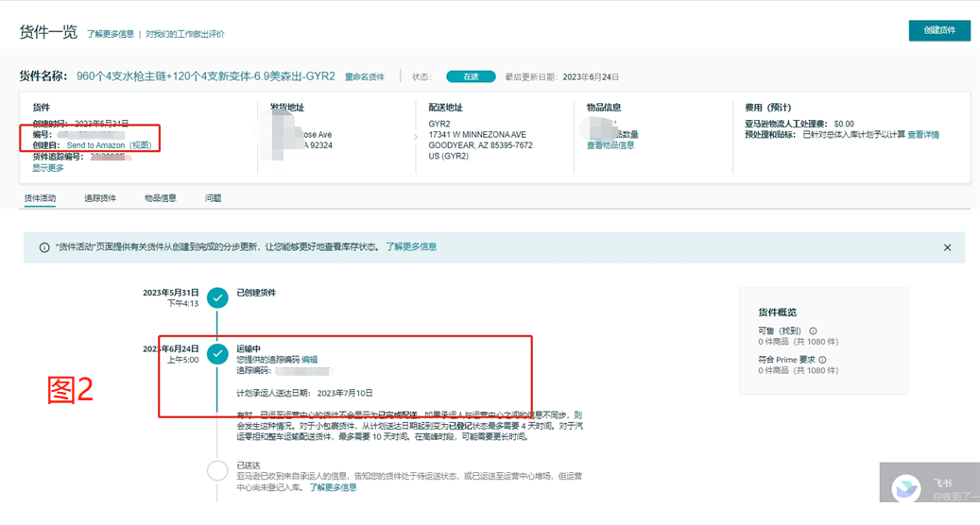Dismiss the info banner with X icon
Viewport: 980px width, 525px height.
[x=947, y=247]
